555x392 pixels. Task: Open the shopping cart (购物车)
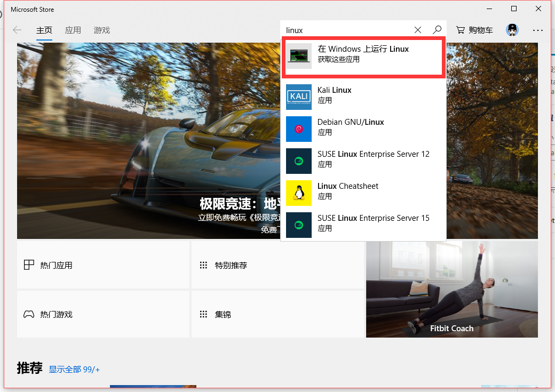474,30
